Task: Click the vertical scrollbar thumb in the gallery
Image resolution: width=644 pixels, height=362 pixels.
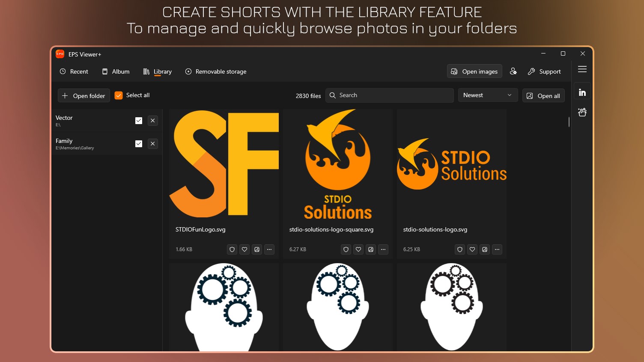Action: (x=569, y=122)
